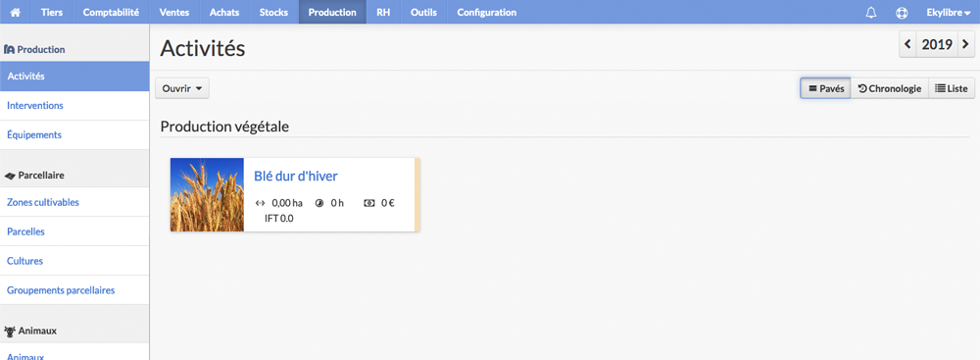Open the Ekylibre user dropdown
980x360 pixels.
tap(948, 13)
